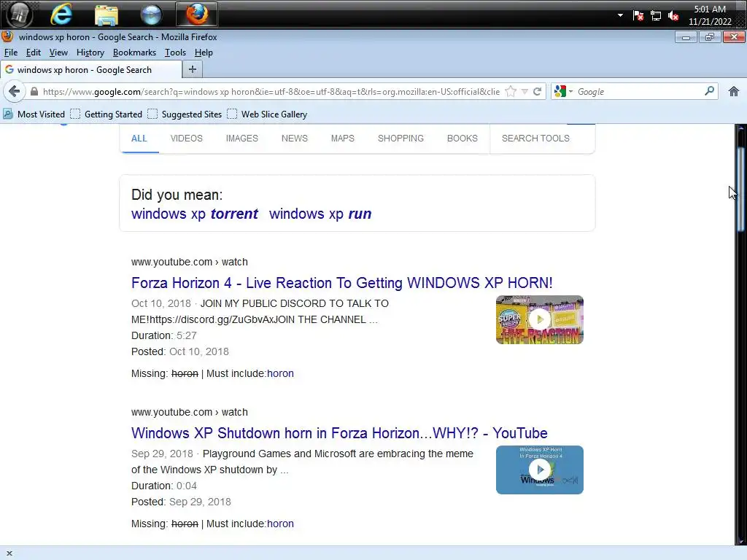Reload the current page
The height and width of the screenshot is (560, 747).
[x=537, y=91]
